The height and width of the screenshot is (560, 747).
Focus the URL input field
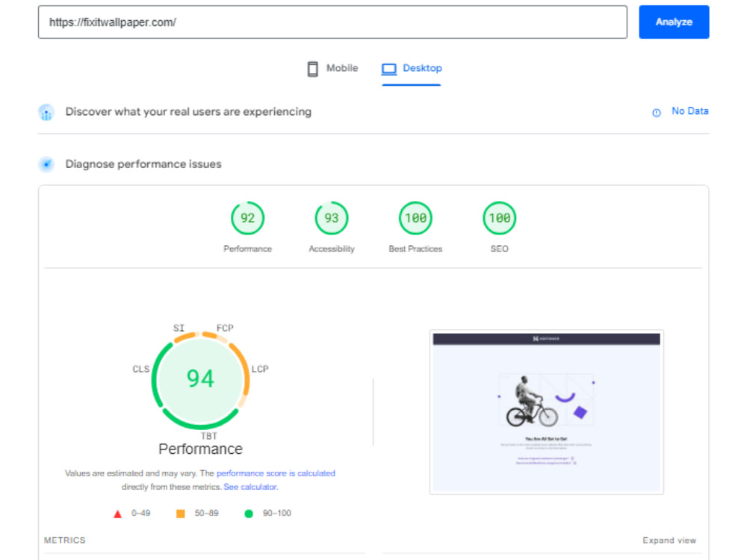point(332,22)
